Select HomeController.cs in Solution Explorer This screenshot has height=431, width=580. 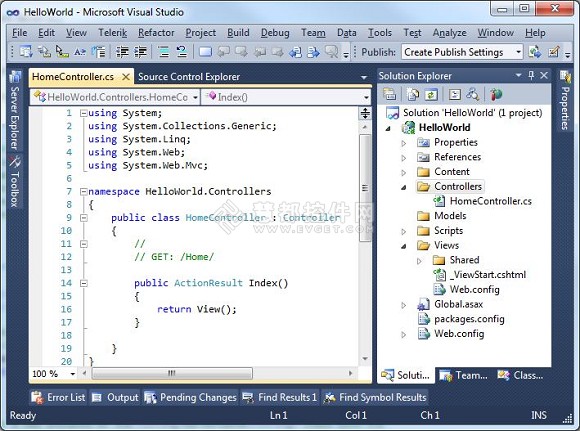pos(490,201)
